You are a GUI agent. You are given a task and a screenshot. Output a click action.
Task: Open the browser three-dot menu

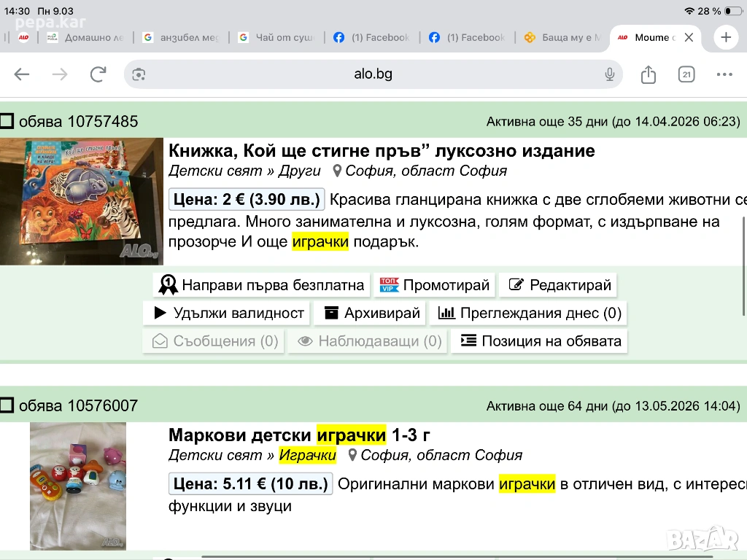tap(724, 74)
